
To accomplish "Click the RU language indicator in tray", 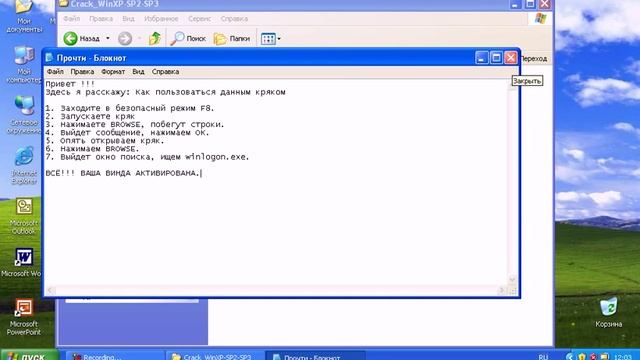I will [543, 357].
